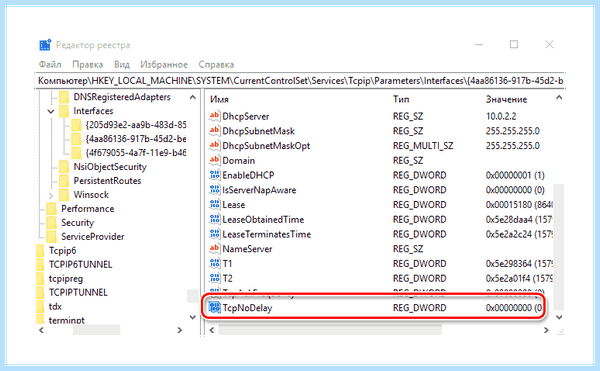
Task: Click the EnableDHCP DWORD icon
Action: [214, 175]
